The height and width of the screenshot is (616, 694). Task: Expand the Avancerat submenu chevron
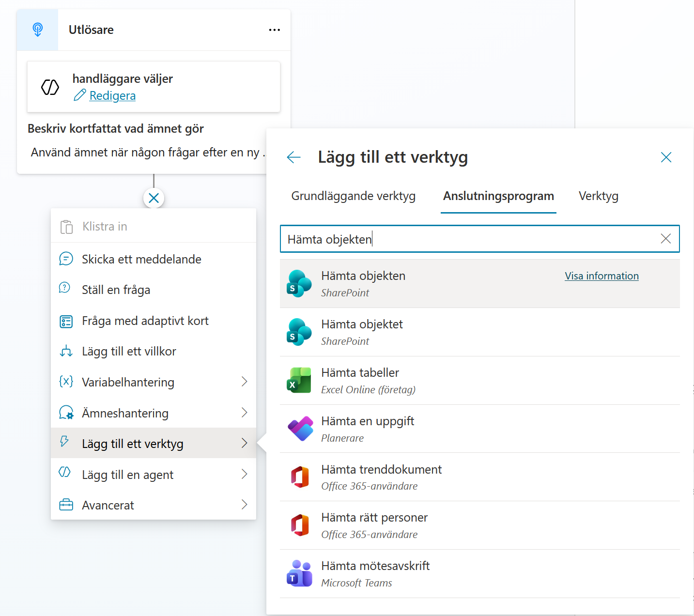(245, 505)
